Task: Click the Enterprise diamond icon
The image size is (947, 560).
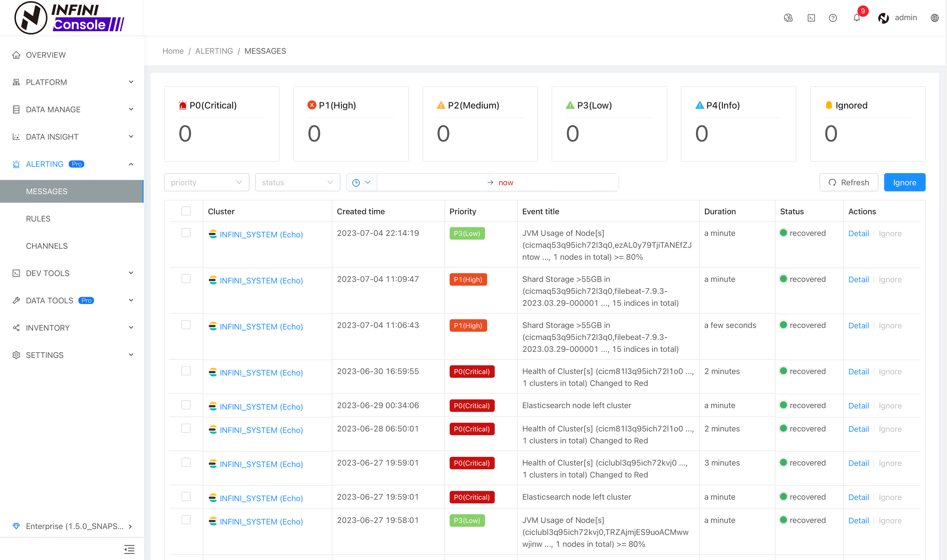Action: 16,526
